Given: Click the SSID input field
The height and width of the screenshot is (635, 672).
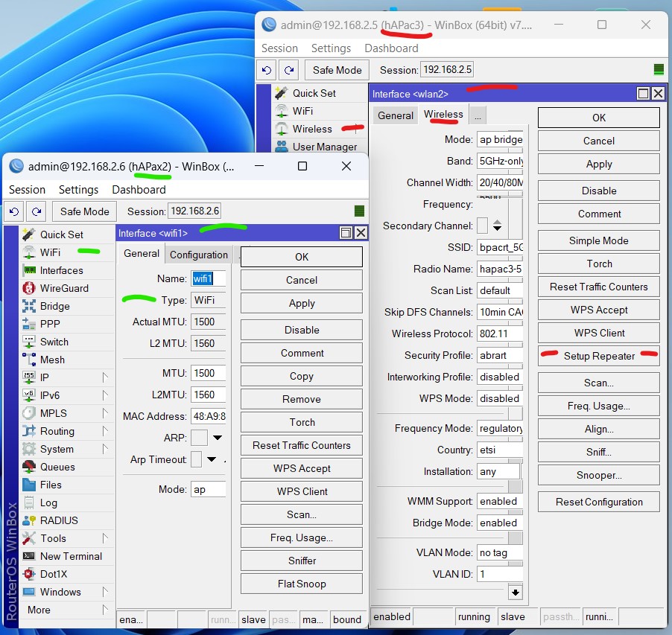Looking at the screenshot, I should point(500,247).
